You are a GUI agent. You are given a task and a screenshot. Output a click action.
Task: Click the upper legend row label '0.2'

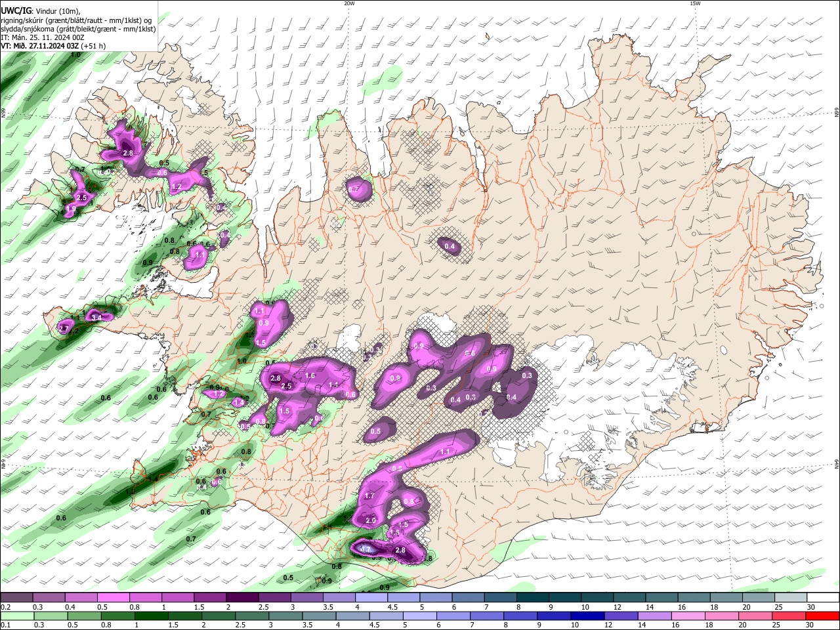click(5, 607)
